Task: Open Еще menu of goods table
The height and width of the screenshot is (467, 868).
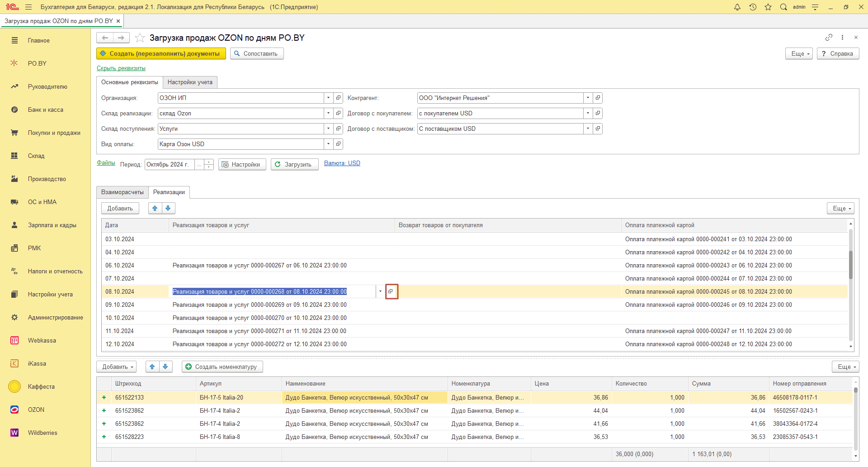Action: click(845, 367)
